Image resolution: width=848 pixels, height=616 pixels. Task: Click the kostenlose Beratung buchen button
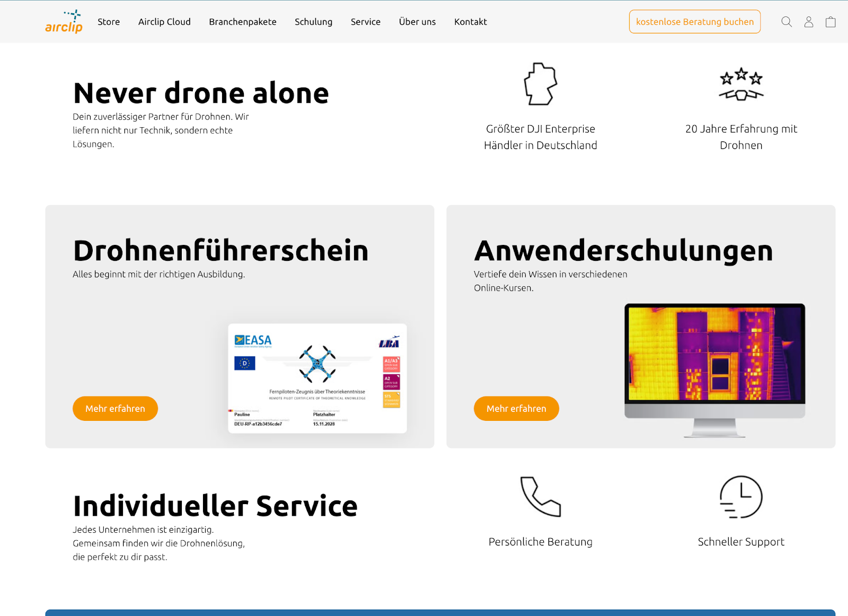695,22
